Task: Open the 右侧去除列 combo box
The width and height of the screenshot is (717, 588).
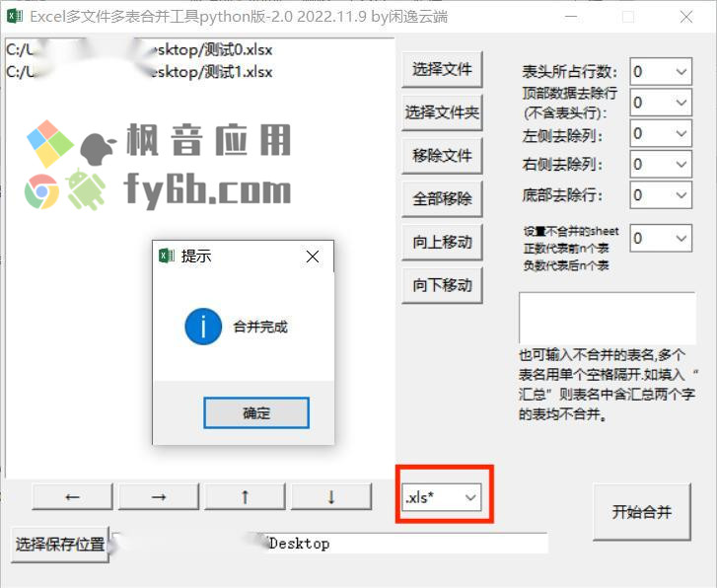Action: (661, 164)
